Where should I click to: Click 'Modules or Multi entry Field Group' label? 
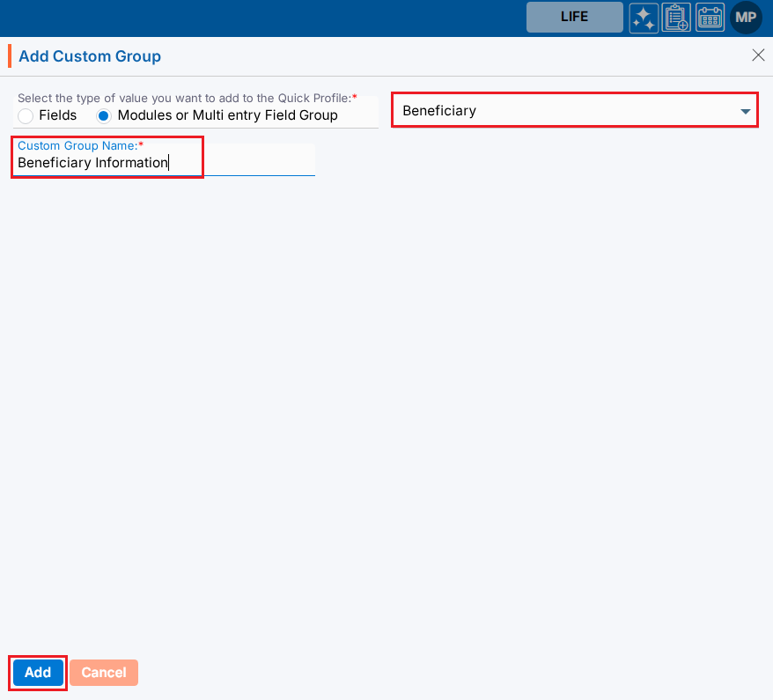[227, 115]
